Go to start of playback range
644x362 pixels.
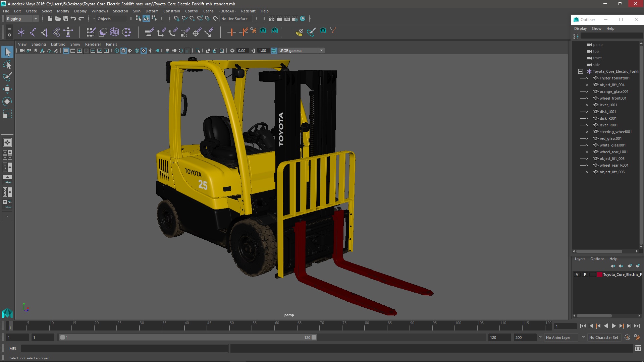[x=583, y=326]
